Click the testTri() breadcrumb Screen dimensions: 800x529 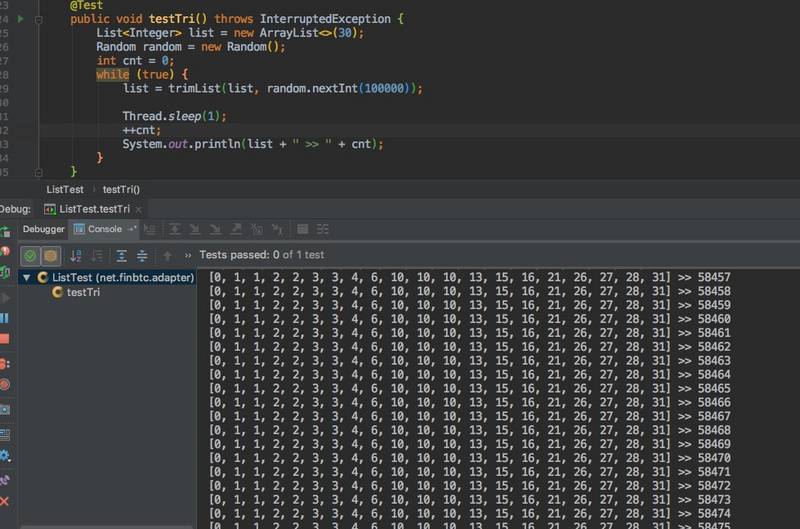click(121, 189)
